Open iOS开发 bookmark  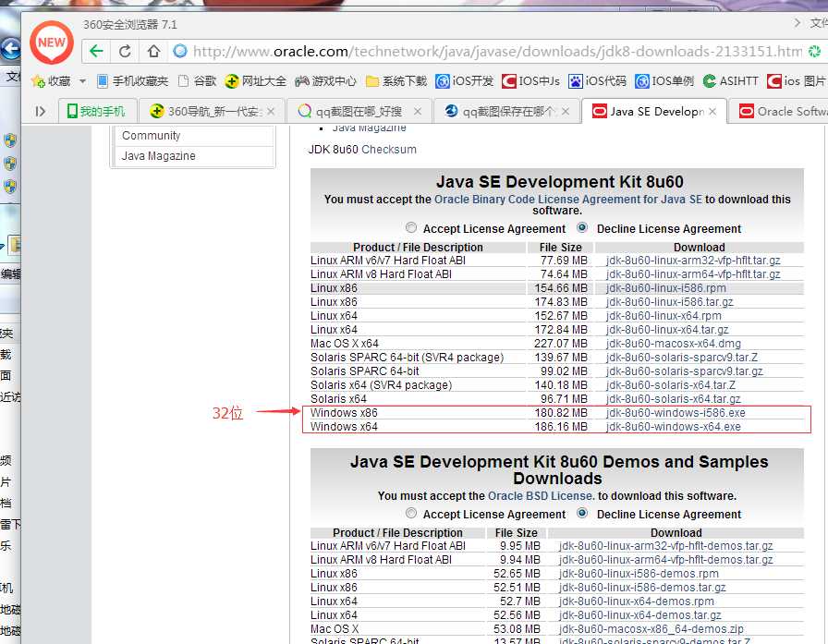[x=465, y=80]
